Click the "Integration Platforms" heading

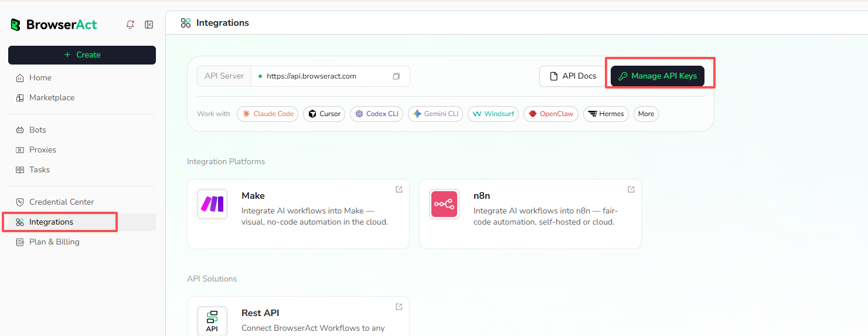[226, 161]
